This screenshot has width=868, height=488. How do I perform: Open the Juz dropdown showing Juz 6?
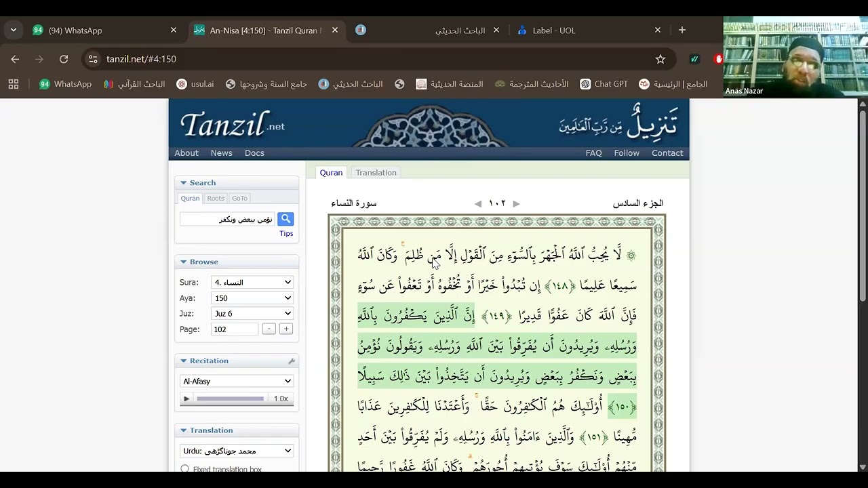[x=252, y=314]
